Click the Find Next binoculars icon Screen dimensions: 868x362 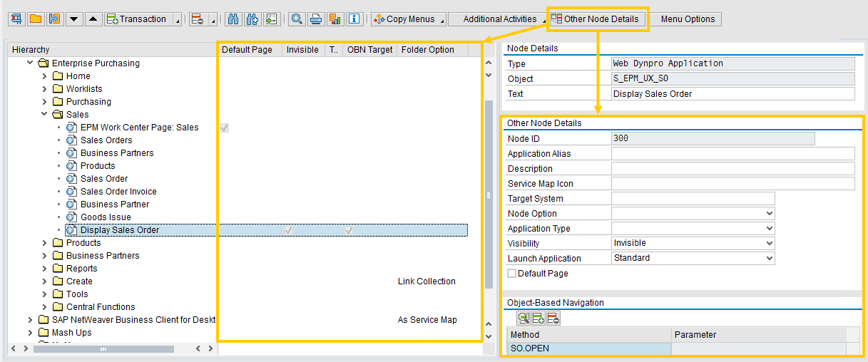click(x=252, y=19)
